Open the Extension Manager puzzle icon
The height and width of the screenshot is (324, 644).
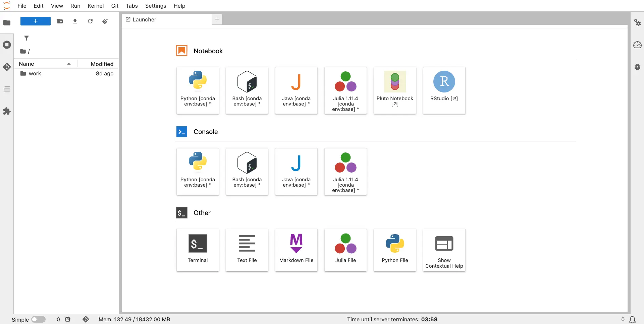(x=7, y=111)
